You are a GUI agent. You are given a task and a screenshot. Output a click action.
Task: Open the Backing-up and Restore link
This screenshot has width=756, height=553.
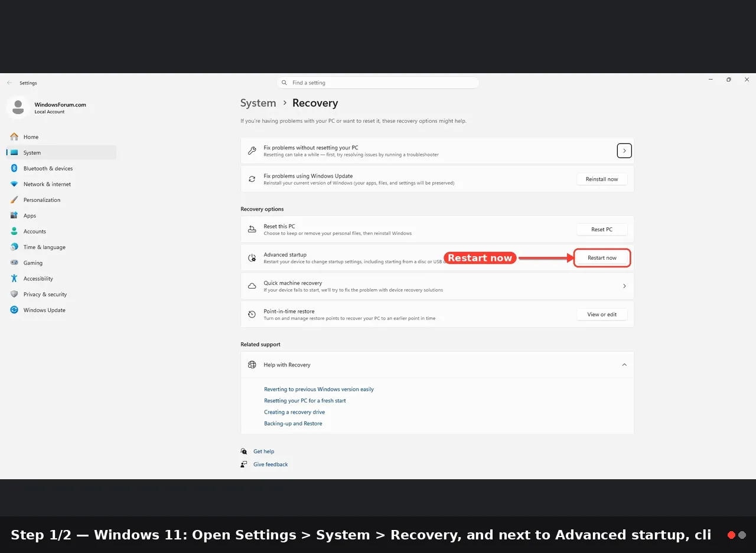click(x=293, y=424)
